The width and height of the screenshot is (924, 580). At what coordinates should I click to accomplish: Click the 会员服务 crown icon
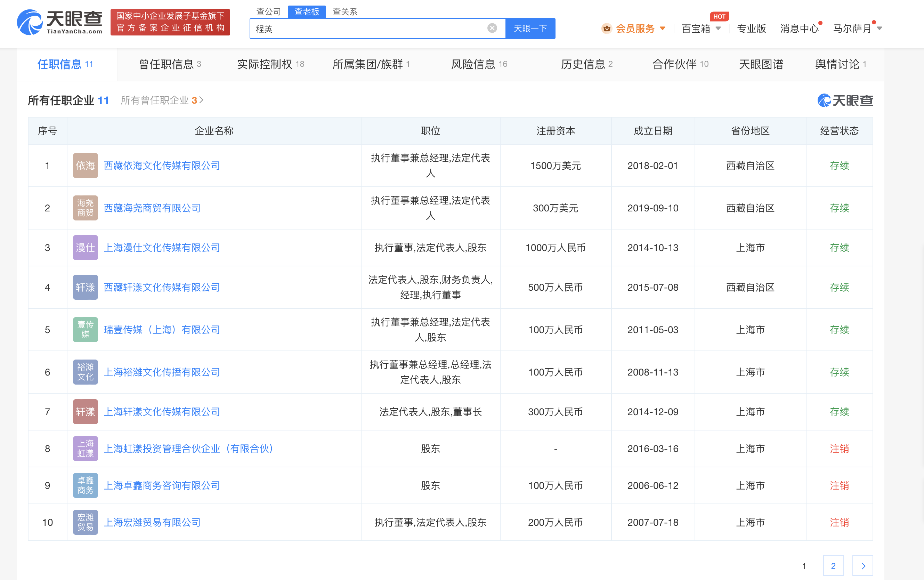click(606, 29)
